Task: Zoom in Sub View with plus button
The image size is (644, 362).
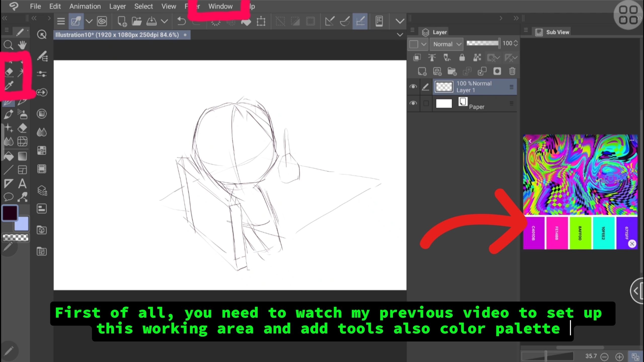Action: (619, 356)
